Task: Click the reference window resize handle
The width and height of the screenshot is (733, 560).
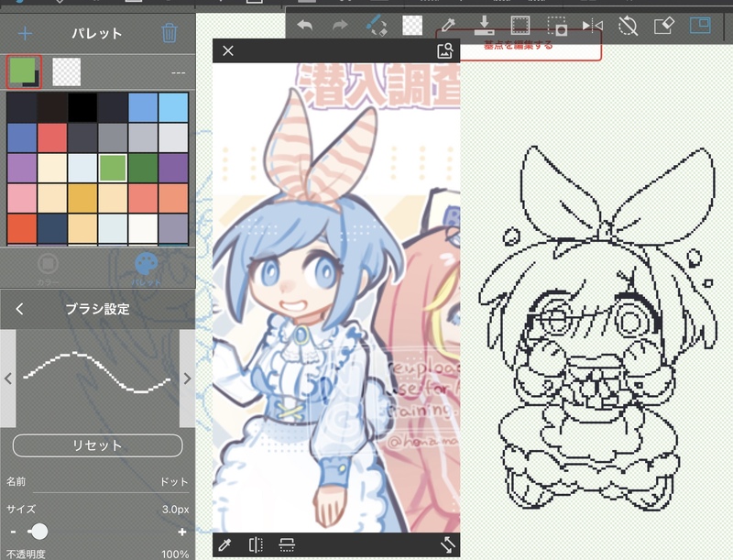Action: (447, 544)
